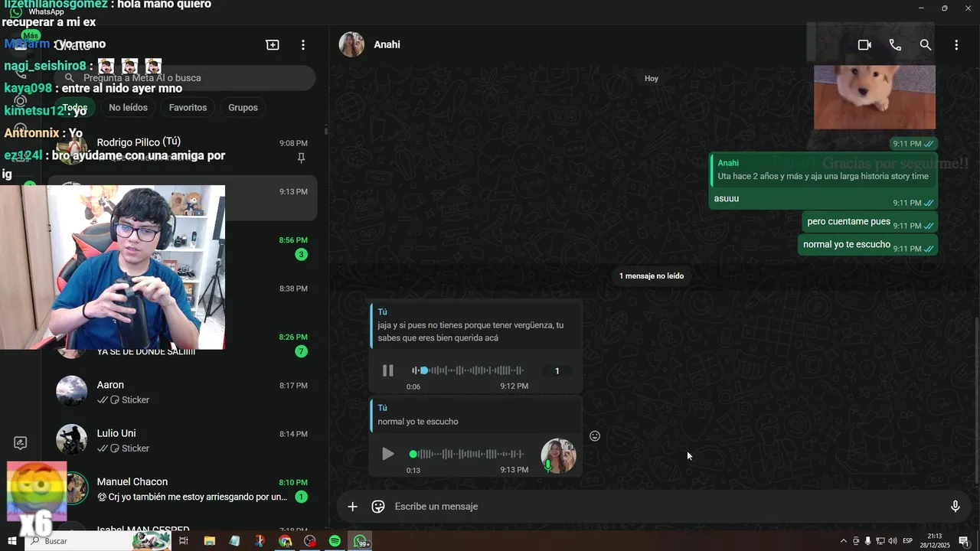This screenshot has height=551, width=980.
Task: Open the conversation three-dot menu
Action: (x=956, y=45)
